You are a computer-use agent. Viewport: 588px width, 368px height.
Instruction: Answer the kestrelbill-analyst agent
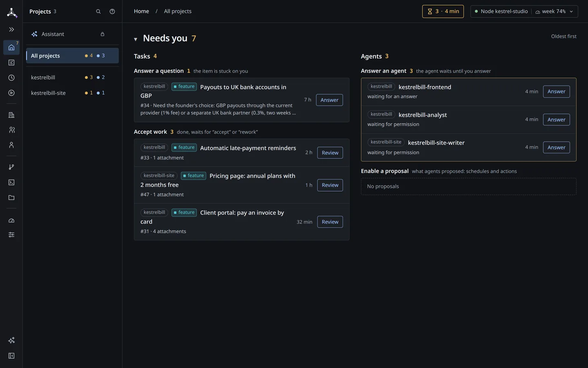[557, 120]
